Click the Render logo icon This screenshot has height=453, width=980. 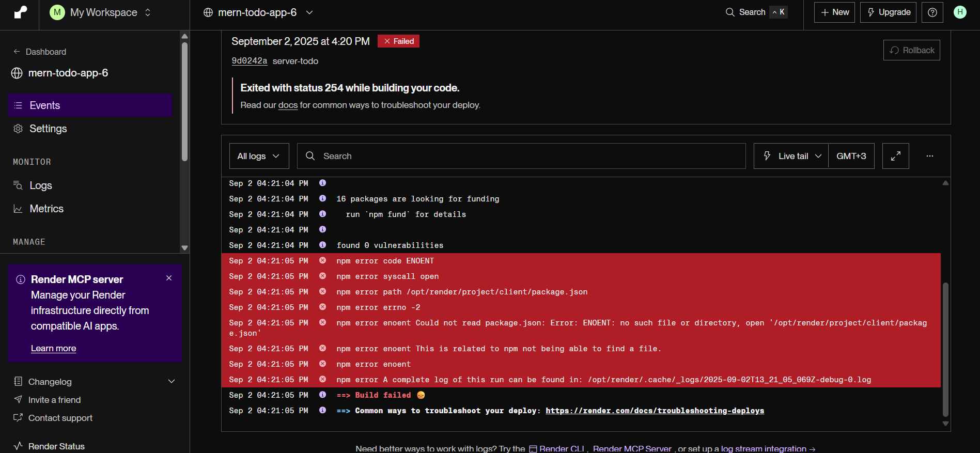tap(21, 12)
